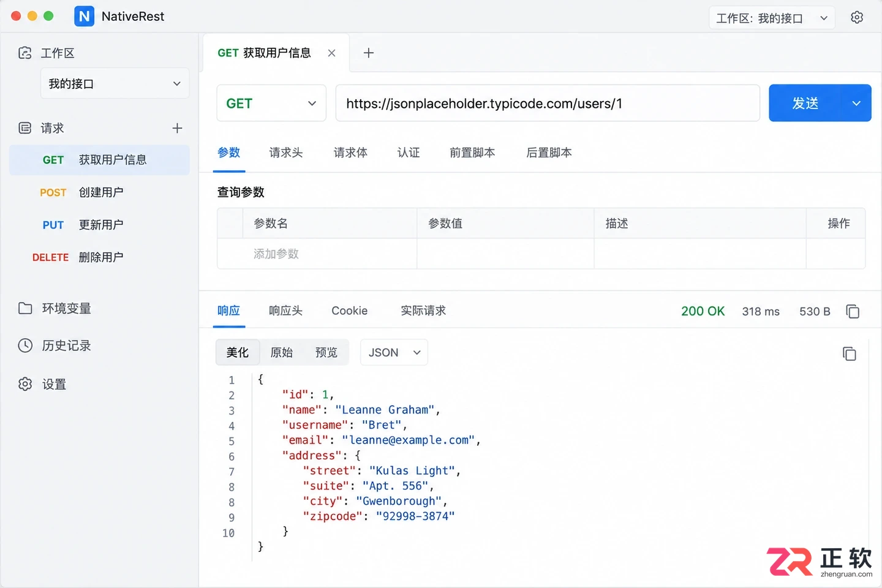This screenshot has height=588, width=882.
Task: Click the 添加参数 name field
Action: (x=330, y=254)
